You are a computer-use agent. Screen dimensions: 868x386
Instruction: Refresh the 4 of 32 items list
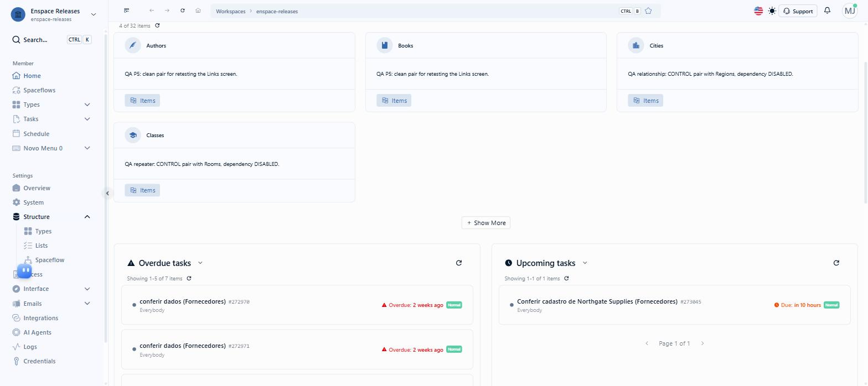157,25
